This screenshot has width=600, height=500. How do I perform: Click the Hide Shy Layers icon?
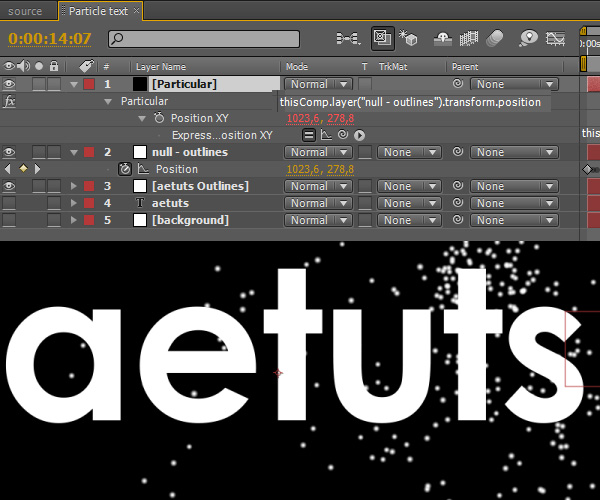(x=443, y=38)
